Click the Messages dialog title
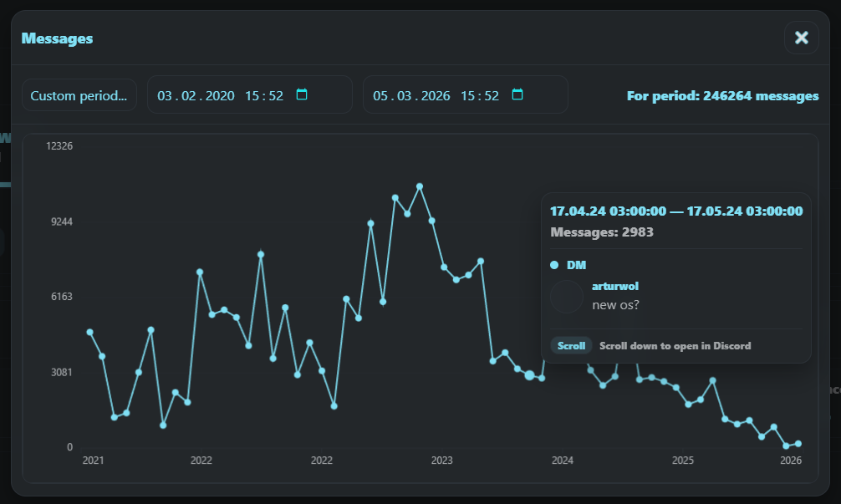The image size is (841, 504). click(x=58, y=38)
